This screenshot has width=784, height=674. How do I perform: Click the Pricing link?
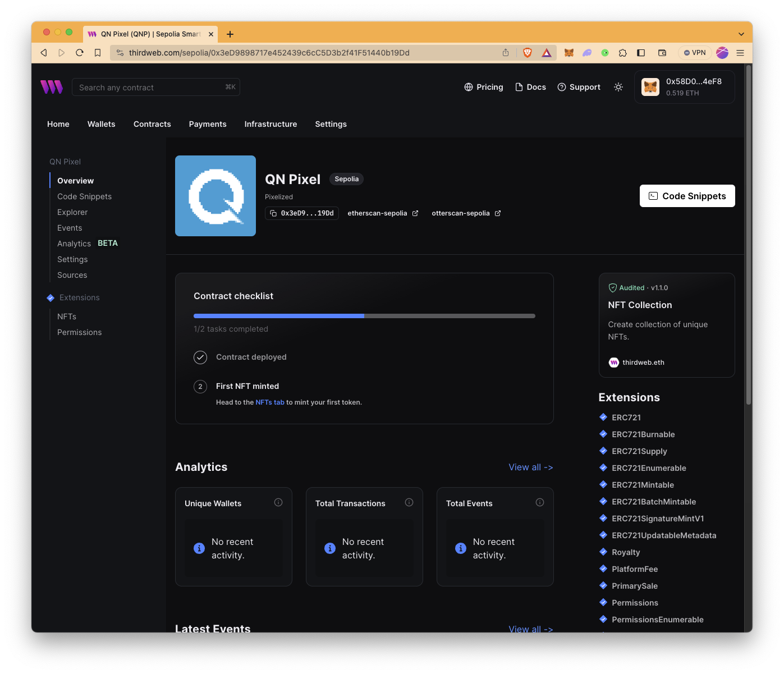pos(484,87)
